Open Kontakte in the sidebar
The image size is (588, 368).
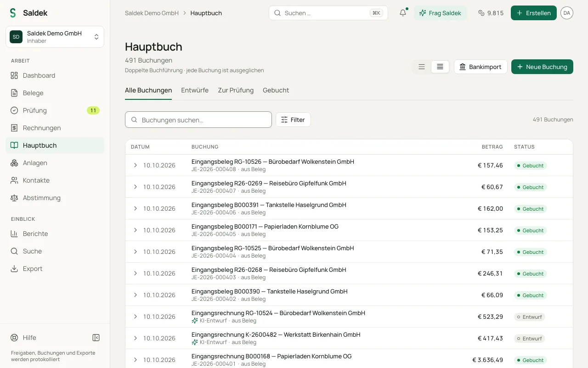(x=55, y=180)
